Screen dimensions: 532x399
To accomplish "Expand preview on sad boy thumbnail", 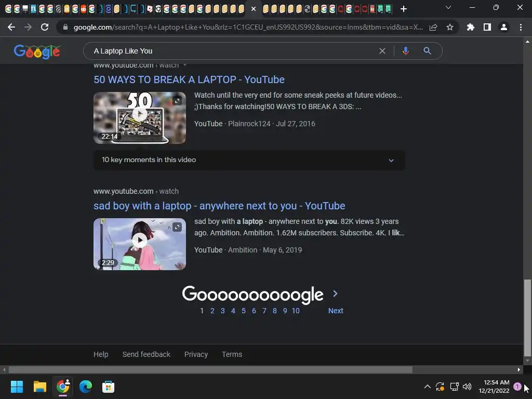I will point(177,227).
